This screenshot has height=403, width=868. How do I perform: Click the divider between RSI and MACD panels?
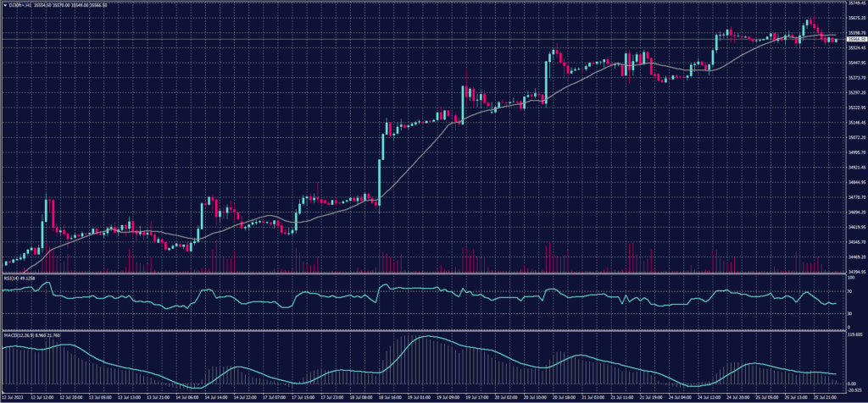[x=424, y=329]
